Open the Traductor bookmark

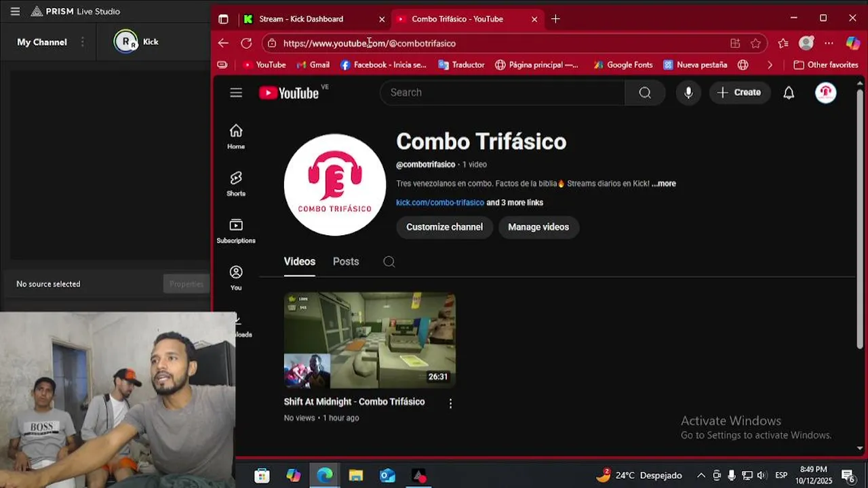[461, 65]
